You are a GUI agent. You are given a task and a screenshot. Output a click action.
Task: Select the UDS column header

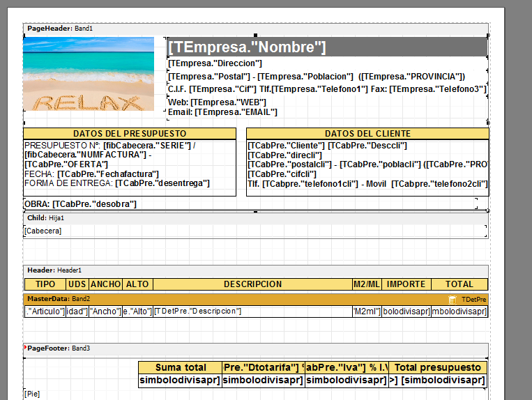77,284
